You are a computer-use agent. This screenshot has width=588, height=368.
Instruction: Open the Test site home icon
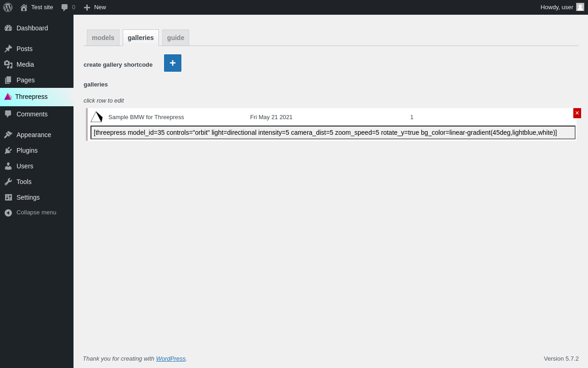coord(24,7)
